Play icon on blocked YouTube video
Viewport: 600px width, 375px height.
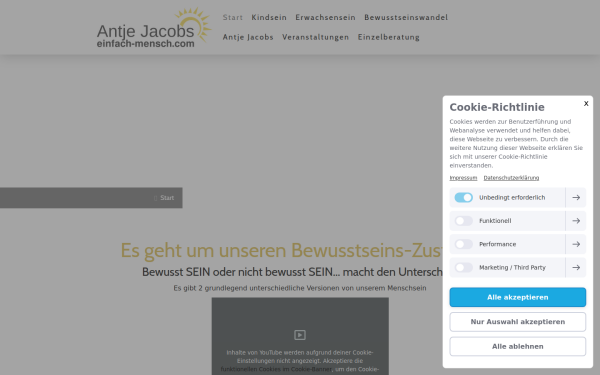300,335
